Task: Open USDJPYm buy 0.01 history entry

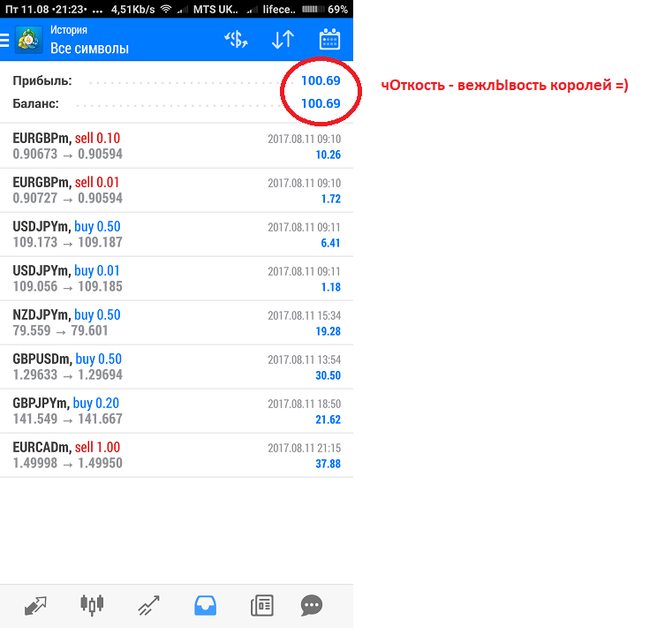Action: click(x=177, y=278)
